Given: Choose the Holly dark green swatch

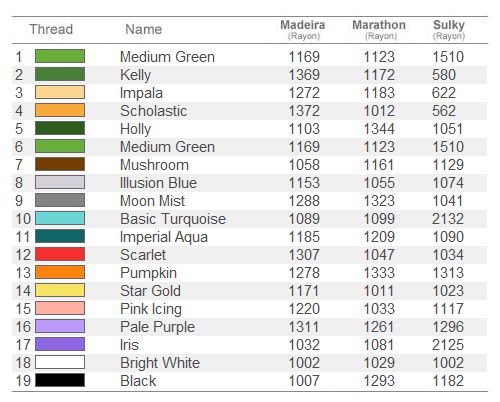Looking at the screenshot, I should [x=60, y=128].
